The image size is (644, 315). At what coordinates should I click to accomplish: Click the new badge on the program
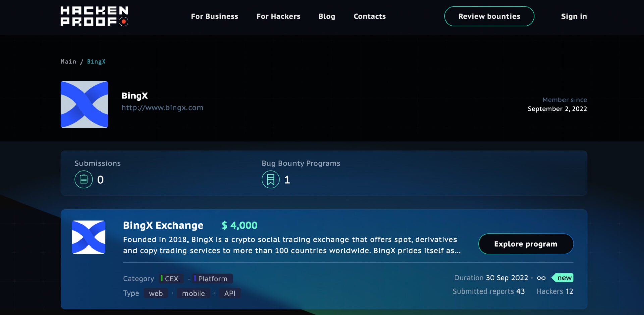[x=562, y=278]
